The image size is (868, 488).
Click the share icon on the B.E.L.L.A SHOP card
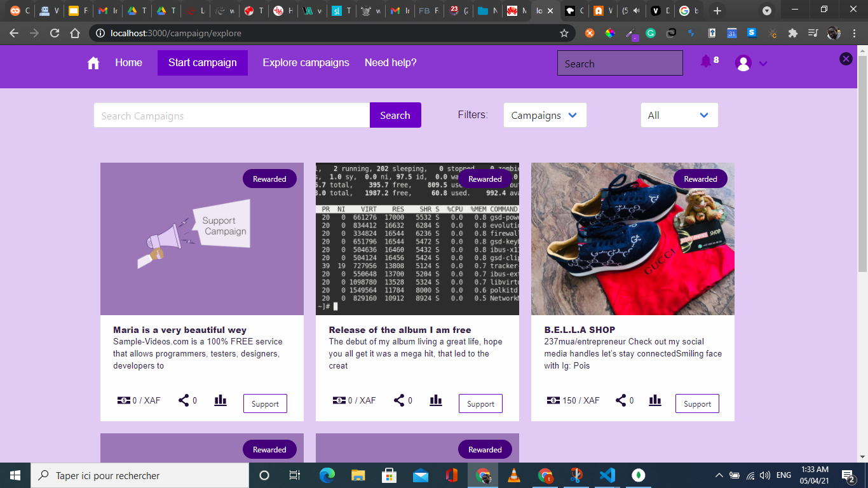click(x=621, y=400)
